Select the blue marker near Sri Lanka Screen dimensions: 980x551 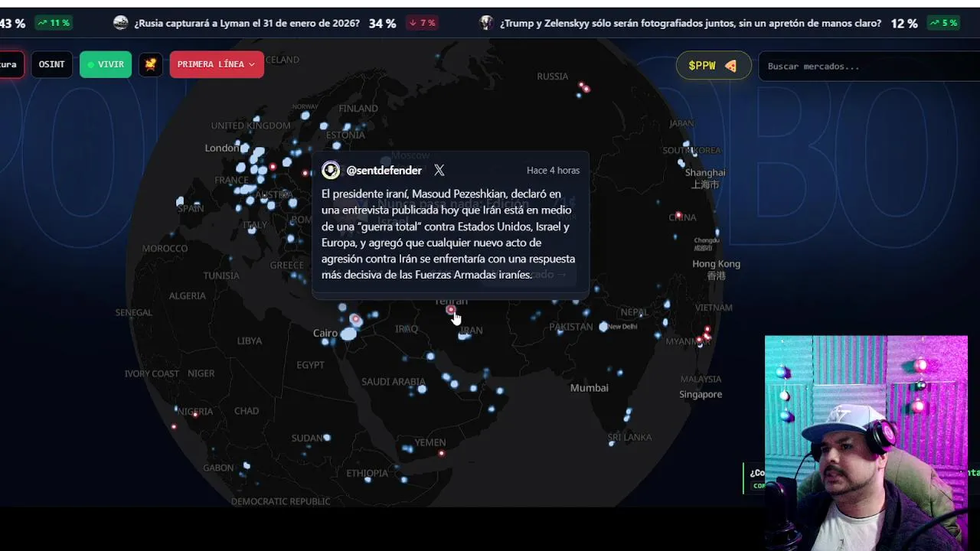coord(612,444)
